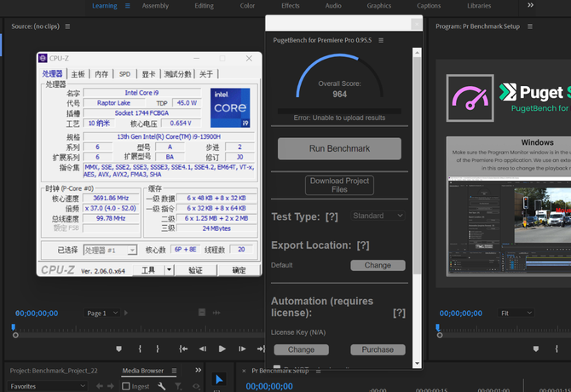This screenshot has height=392, width=571.
Task: Open the Learning workspace menu icon
Action: 128,6
